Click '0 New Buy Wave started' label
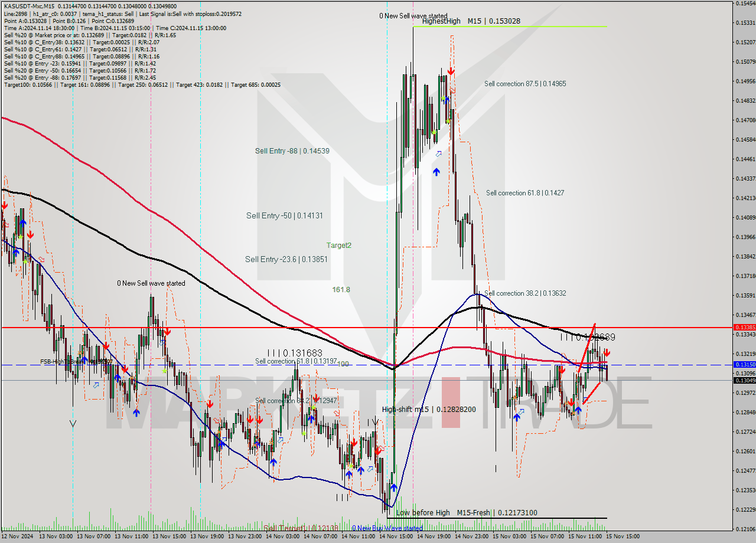The width and height of the screenshot is (756, 543). tap(387, 528)
